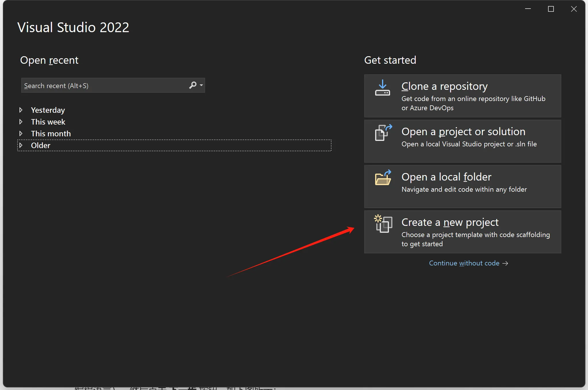The width and height of the screenshot is (588, 390).
Task: Select the This week label in recent list
Action: coord(48,122)
